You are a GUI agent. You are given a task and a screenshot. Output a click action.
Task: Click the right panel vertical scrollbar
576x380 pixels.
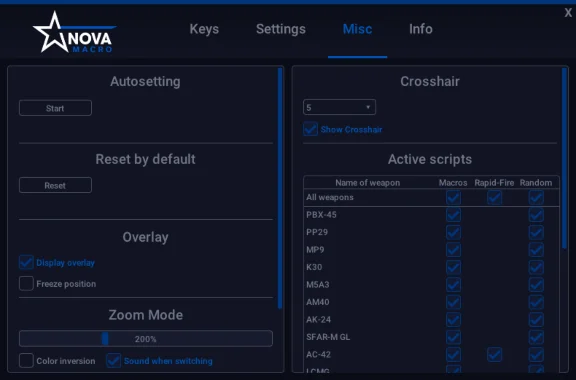[x=564, y=159]
